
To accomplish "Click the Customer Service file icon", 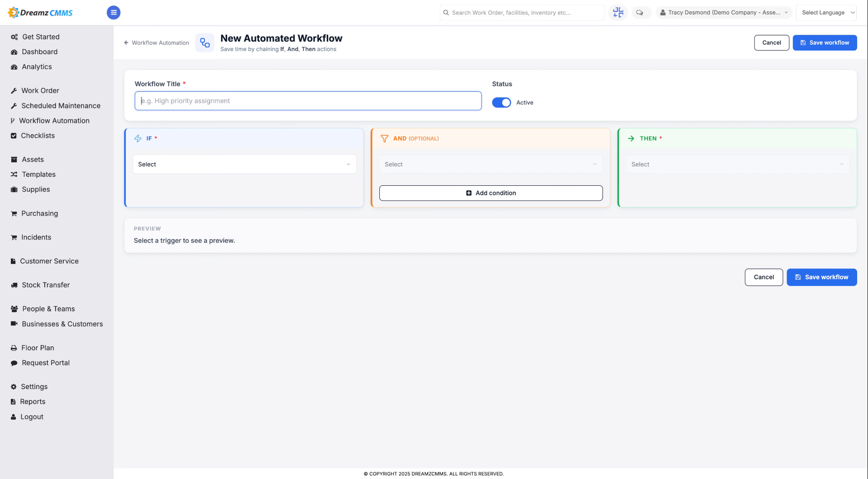I will click(x=13, y=261).
